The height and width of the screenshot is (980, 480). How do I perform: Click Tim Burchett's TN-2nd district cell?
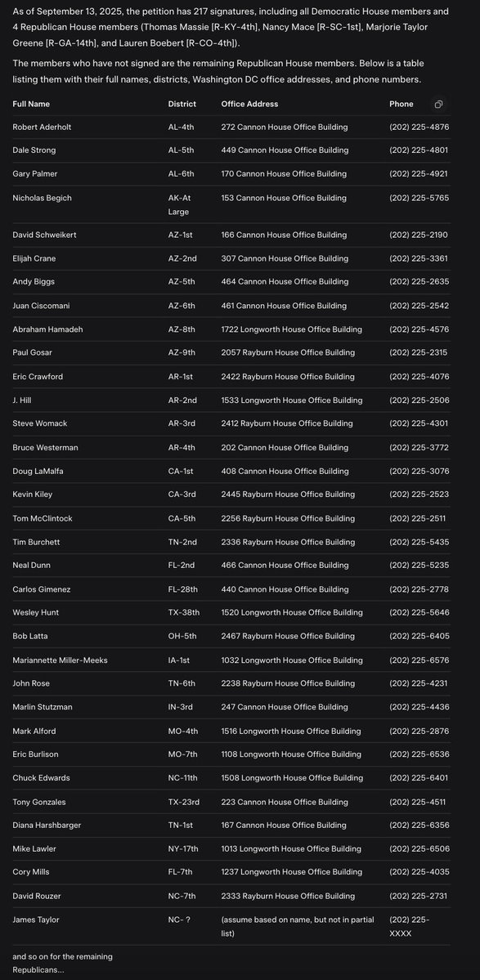pyautogui.click(x=182, y=542)
